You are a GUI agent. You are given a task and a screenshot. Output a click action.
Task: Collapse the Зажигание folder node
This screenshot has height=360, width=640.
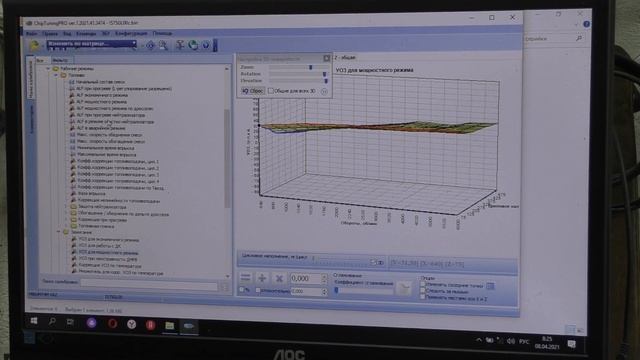pos(58,232)
